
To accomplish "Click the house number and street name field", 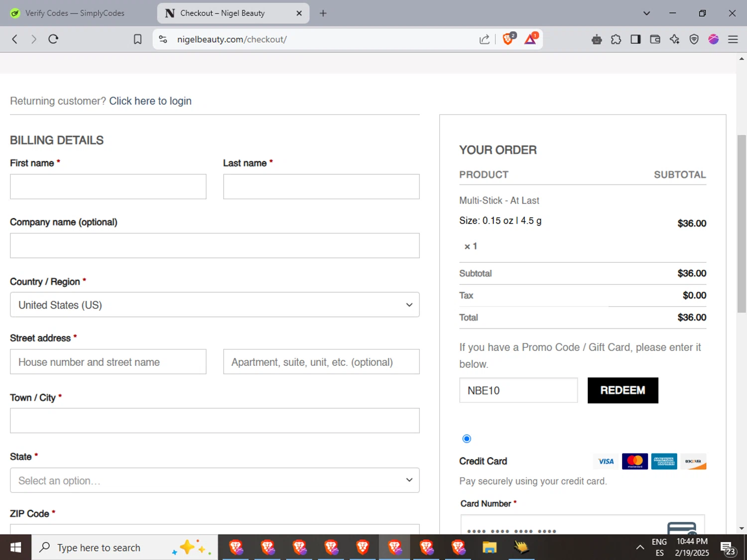I will click(x=108, y=361).
